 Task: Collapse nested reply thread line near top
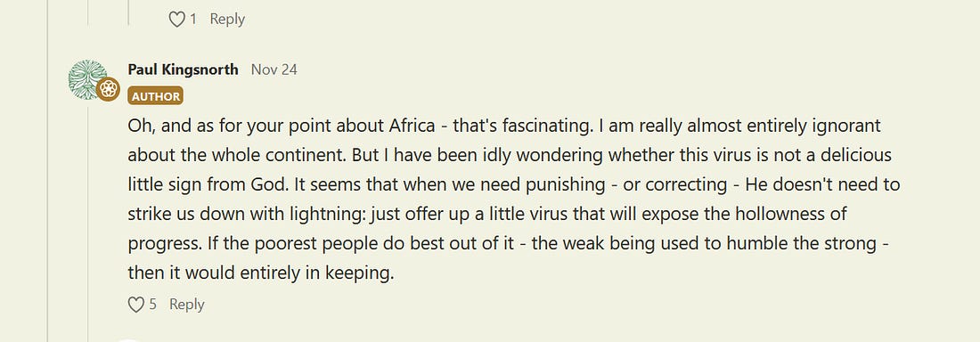(129, 12)
